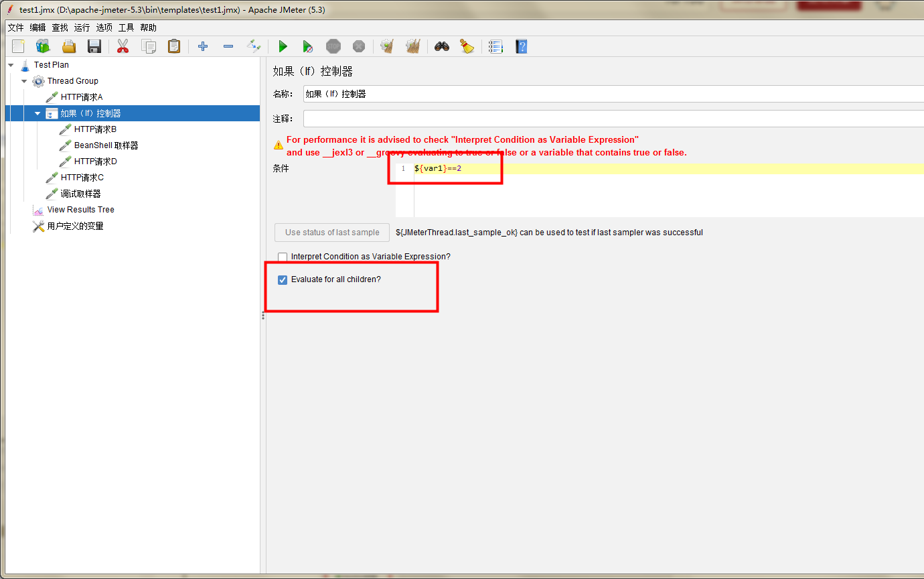Select 如果（If）控制器 in the tree

(90, 113)
